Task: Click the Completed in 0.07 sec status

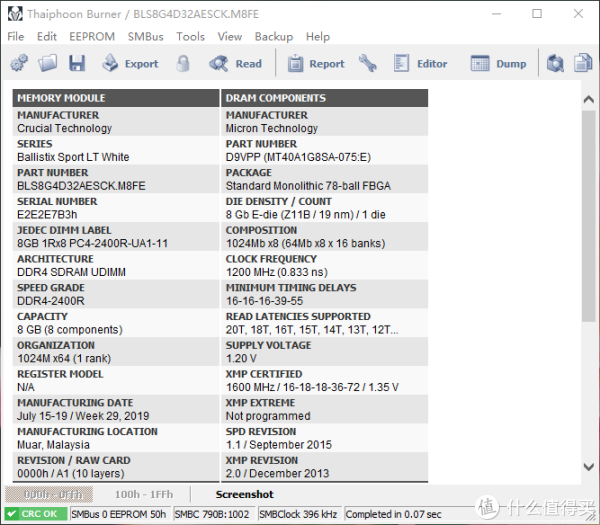Action: 393,514
